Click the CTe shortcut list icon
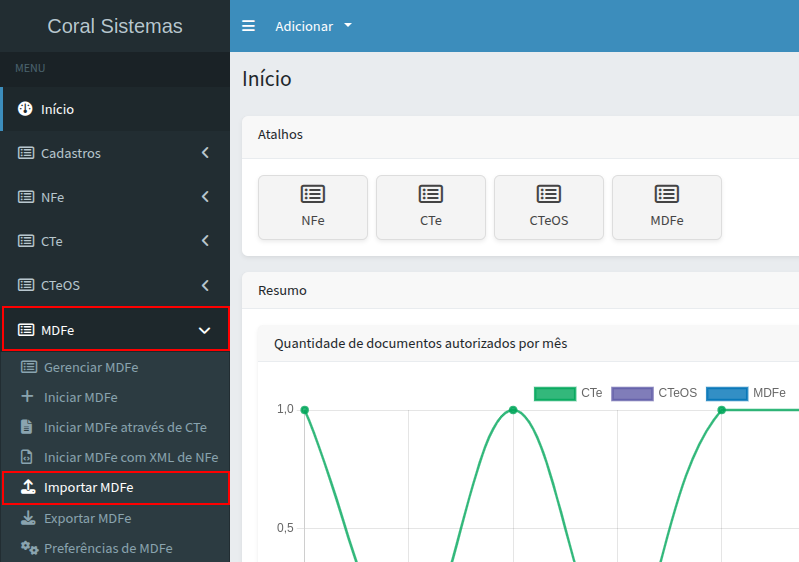Viewport: 799px width, 562px height. [431, 194]
